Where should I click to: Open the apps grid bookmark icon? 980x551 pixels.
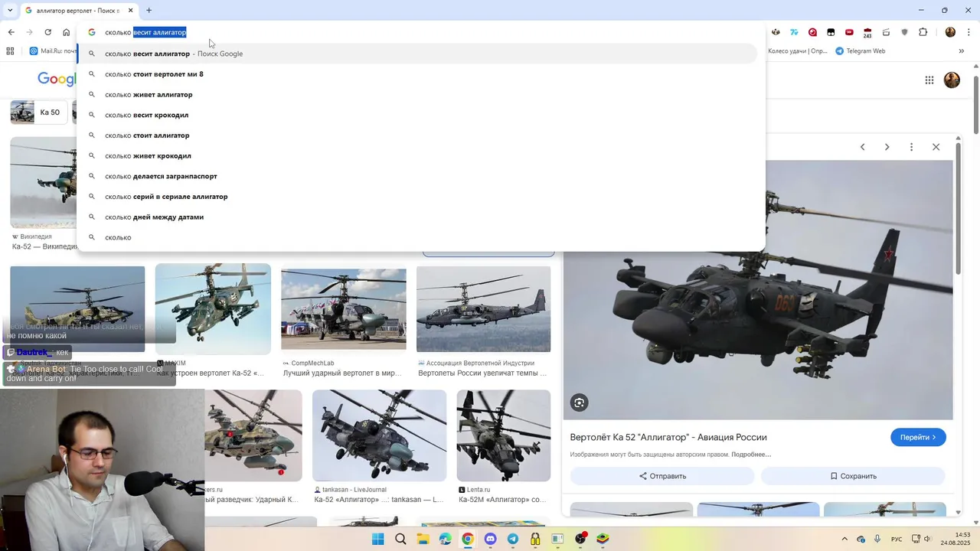click(x=10, y=51)
